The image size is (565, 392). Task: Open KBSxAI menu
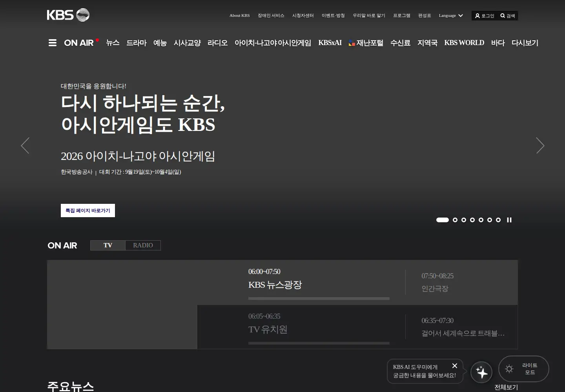click(330, 43)
